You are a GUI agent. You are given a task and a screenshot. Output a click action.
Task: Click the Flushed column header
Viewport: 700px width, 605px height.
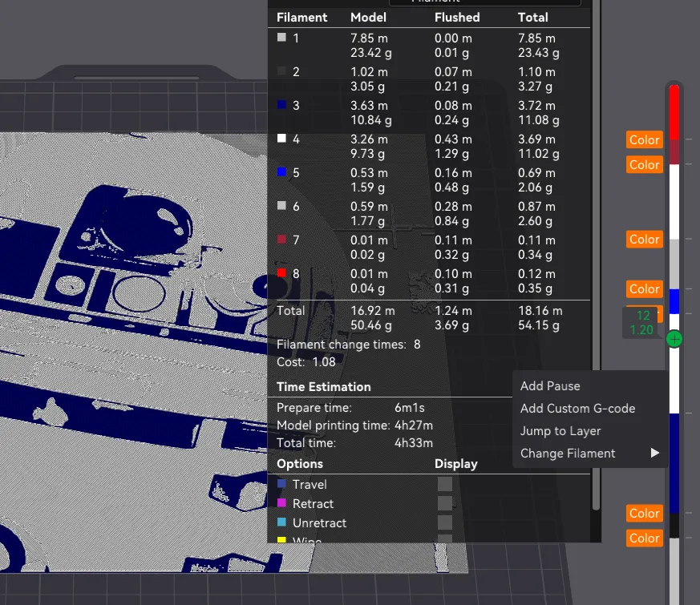[457, 18]
